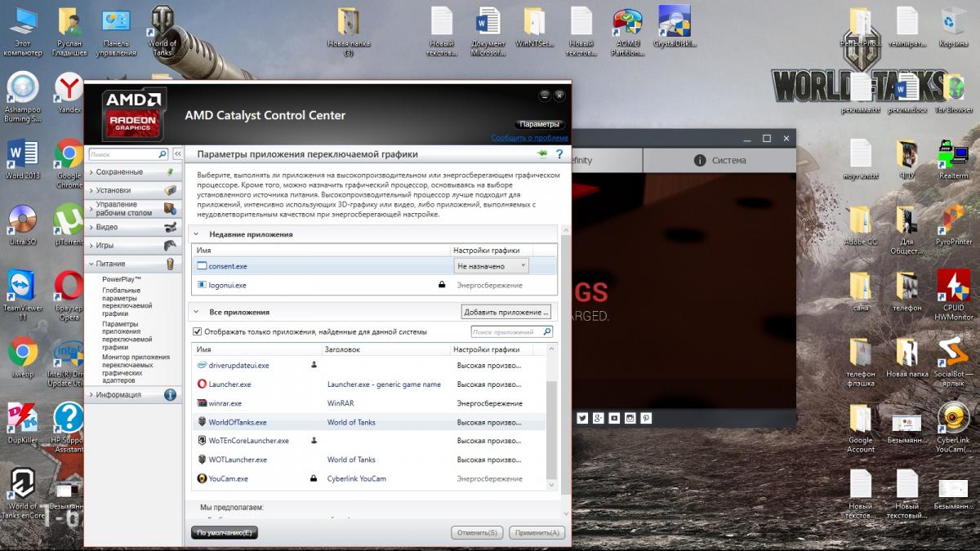Click the green pin icon in the page header

click(x=541, y=153)
